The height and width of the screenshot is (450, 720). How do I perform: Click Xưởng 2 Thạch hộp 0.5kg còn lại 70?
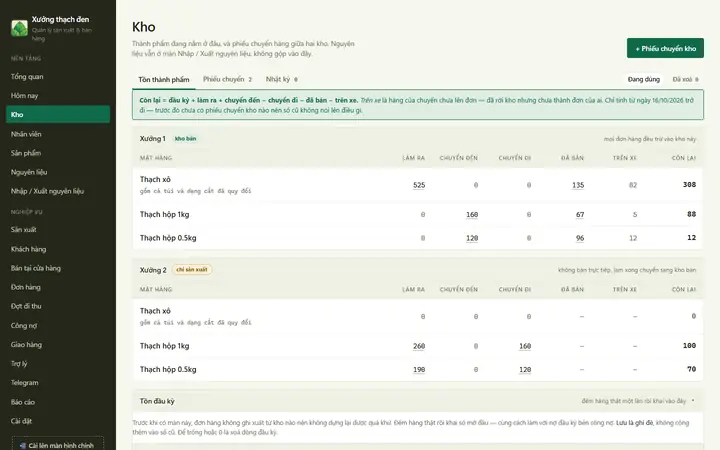[692, 369]
